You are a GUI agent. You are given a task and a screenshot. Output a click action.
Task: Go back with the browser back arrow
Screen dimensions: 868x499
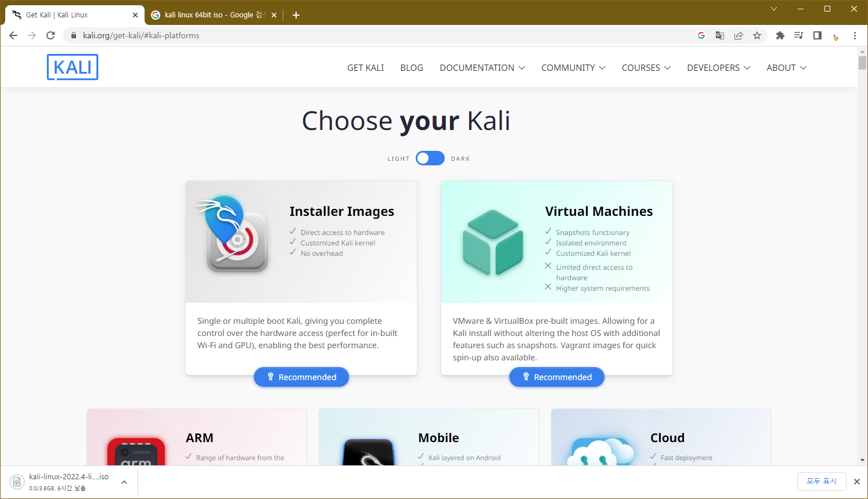13,35
